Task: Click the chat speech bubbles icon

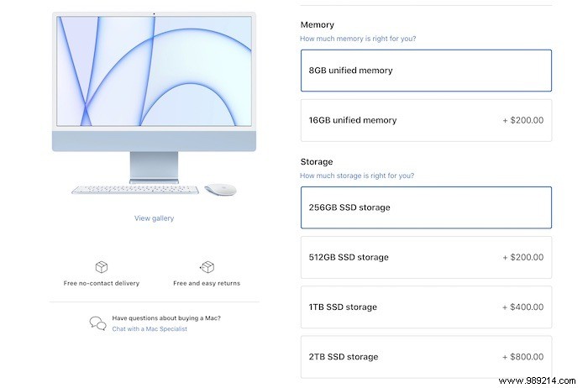Action: tap(97, 323)
